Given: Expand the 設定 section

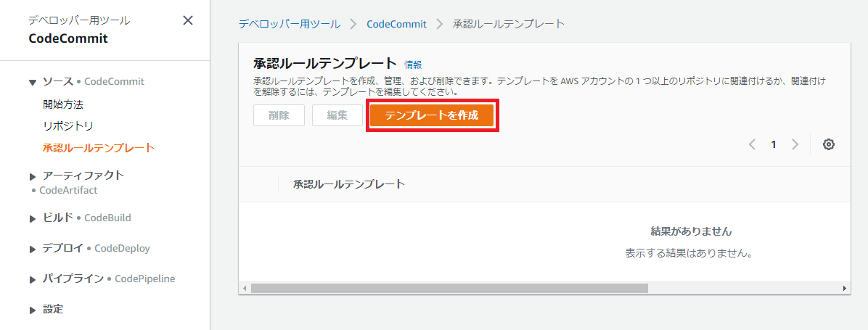Looking at the screenshot, I should coord(33,310).
